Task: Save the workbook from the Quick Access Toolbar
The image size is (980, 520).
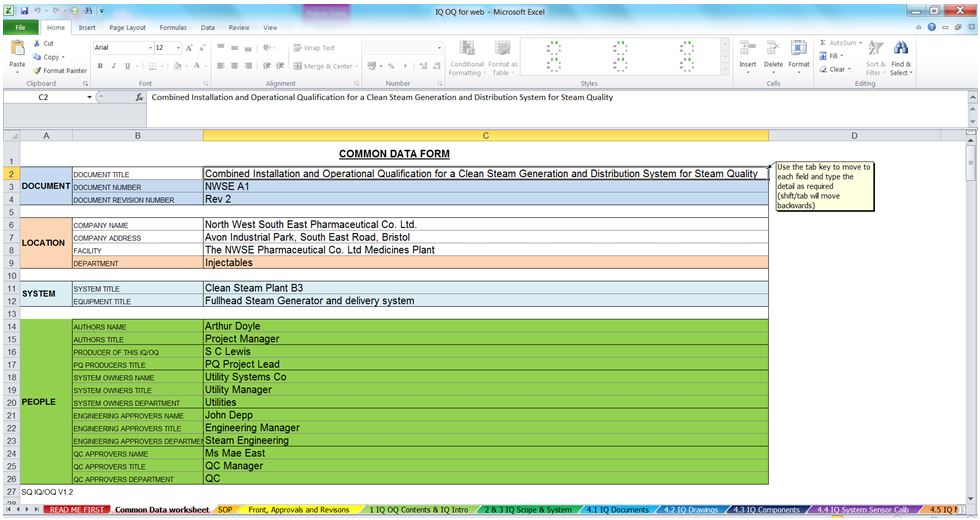Action: click(x=24, y=11)
